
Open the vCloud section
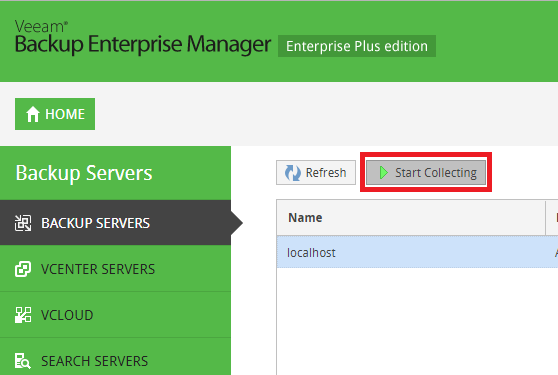[115, 315]
